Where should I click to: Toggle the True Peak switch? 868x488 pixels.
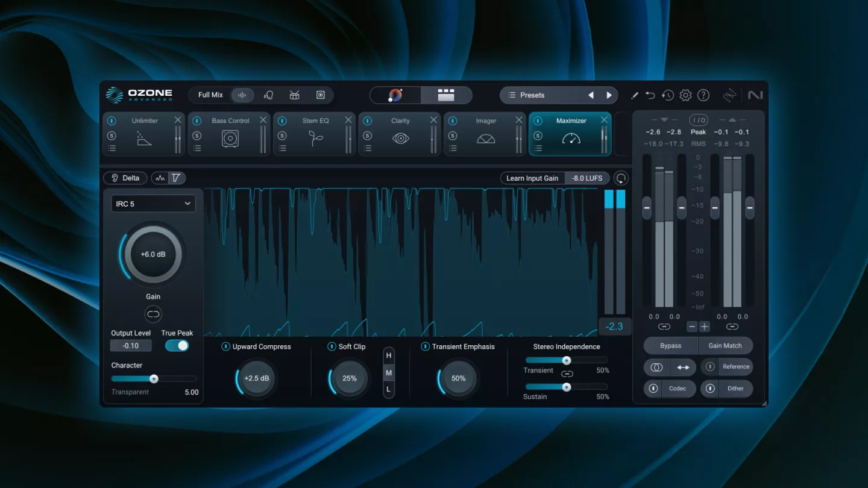pyautogui.click(x=177, y=346)
